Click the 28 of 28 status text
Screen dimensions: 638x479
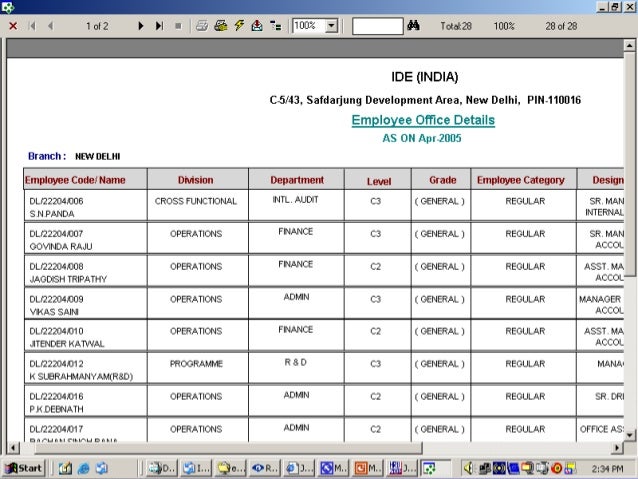click(x=561, y=26)
